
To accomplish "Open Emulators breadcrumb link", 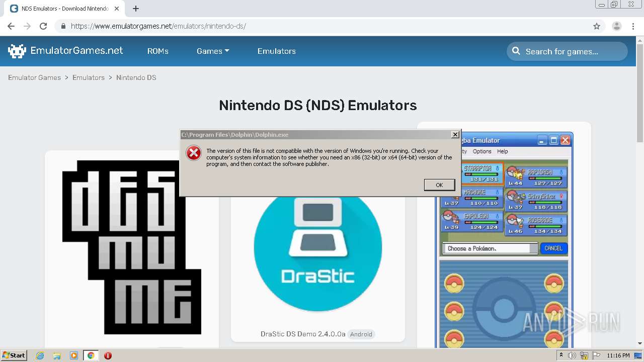I will pyautogui.click(x=89, y=77).
